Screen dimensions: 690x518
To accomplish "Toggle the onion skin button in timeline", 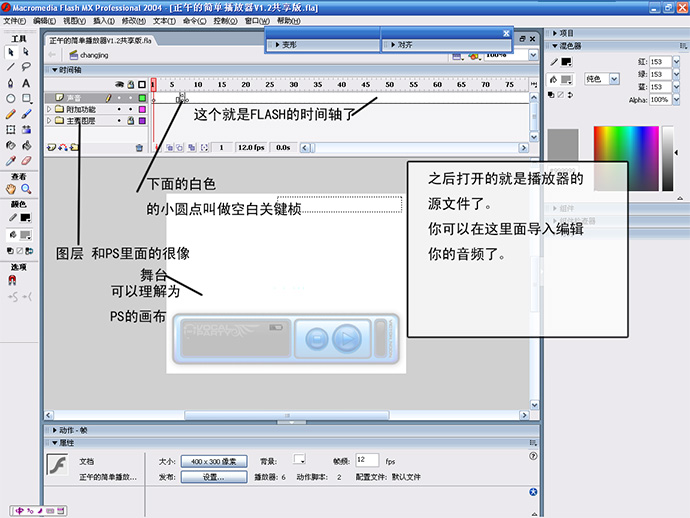I will coord(169,148).
